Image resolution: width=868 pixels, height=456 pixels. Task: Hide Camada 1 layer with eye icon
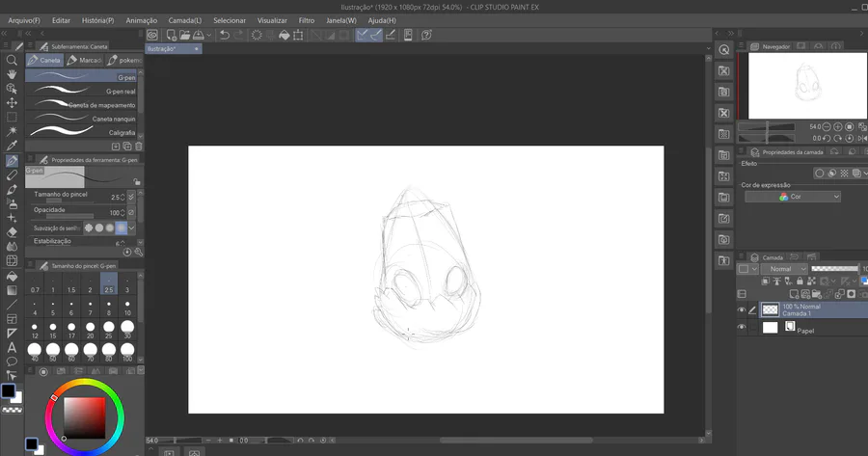click(x=742, y=309)
